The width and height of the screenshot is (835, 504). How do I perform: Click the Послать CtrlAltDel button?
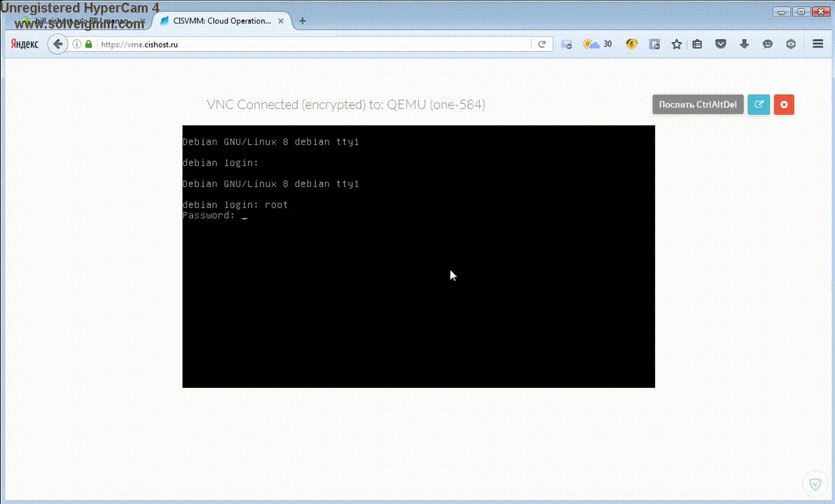(x=698, y=105)
